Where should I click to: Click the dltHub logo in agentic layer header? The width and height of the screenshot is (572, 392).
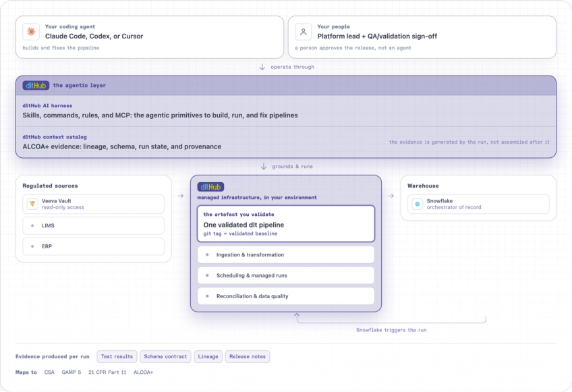click(x=36, y=86)
